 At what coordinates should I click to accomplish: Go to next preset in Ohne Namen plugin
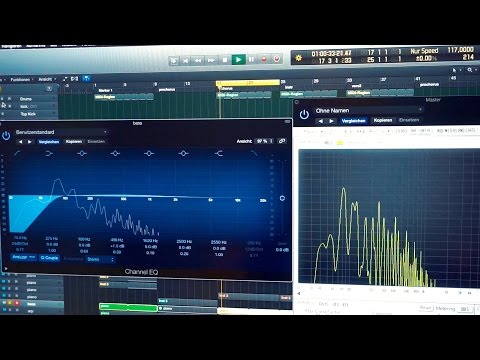point(331,121)
